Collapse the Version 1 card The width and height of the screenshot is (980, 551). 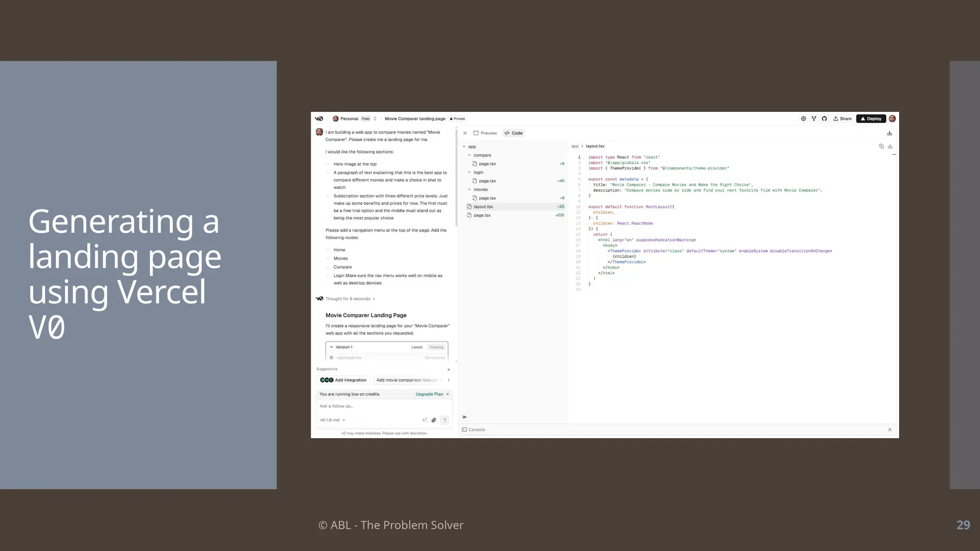pyautogui.click(x=332, y=347)
